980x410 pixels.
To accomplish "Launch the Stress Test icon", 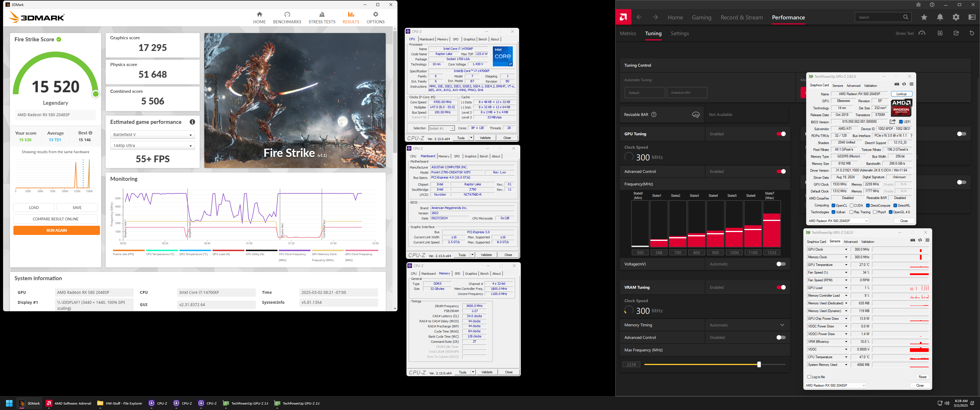I will click(x=922, y=33).
